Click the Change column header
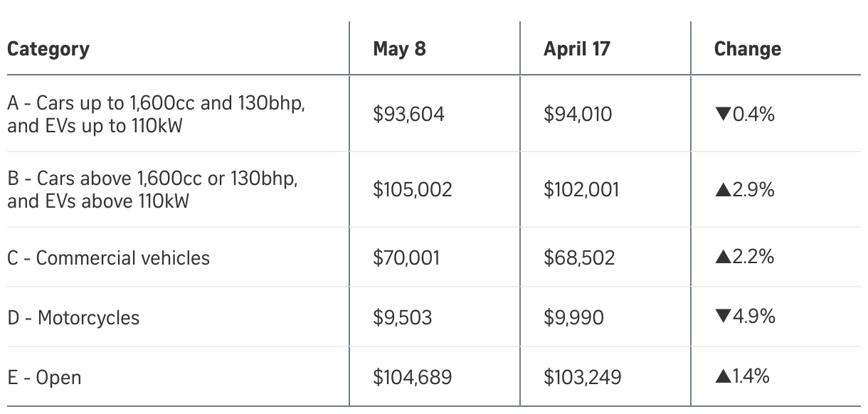Viewport: 868px width, 414px height. click(x=747, y=49)
